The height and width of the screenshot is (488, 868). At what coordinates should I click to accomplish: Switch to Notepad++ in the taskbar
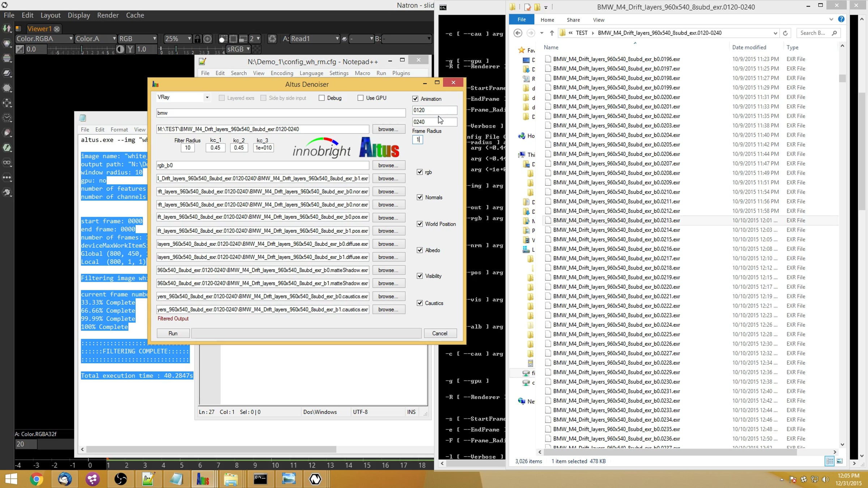tap(148, 479)
